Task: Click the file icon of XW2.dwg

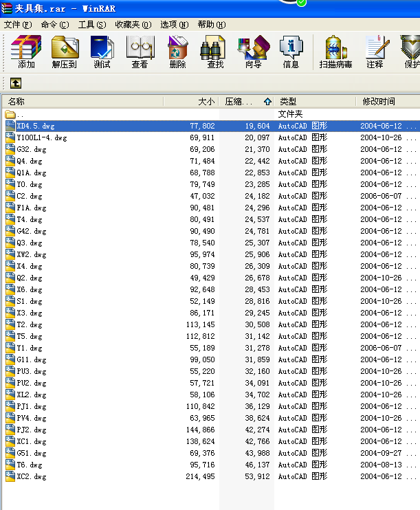Action: [10, 254]
